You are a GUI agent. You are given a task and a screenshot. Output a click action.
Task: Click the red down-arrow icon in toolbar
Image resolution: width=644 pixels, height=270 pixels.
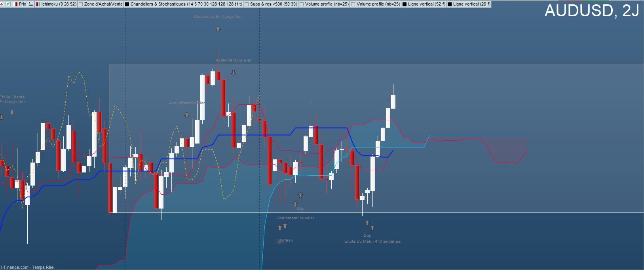click(x=2, y=4)
